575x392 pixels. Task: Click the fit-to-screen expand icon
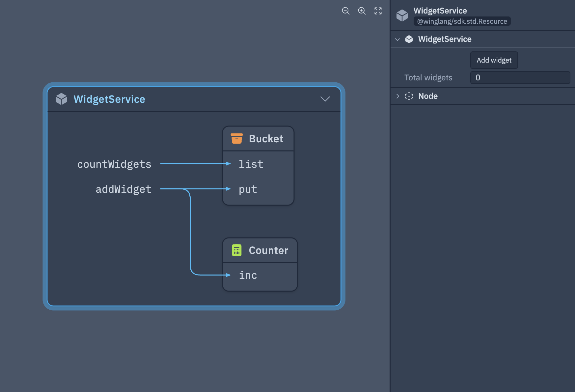(x=378, y=11)
